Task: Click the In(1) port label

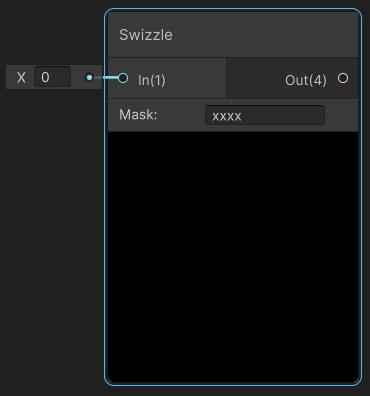Action: [x=152, y=80]
